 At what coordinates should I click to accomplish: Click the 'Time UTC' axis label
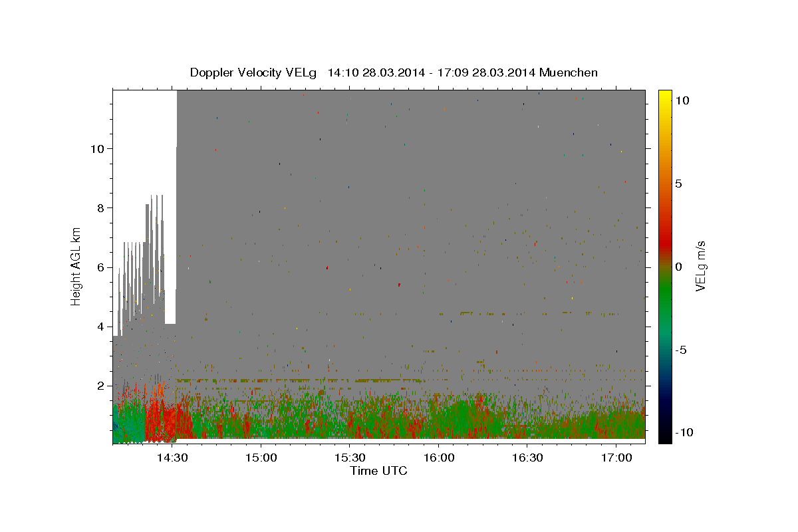(x=378, y=471)
